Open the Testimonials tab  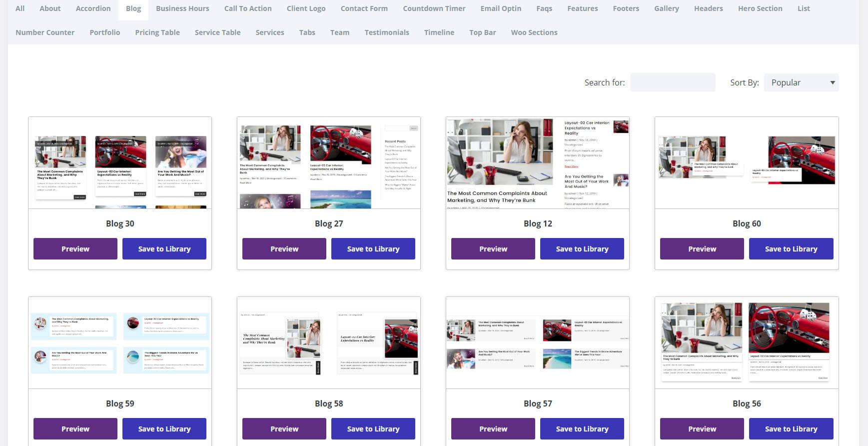[x=387, y=32]
